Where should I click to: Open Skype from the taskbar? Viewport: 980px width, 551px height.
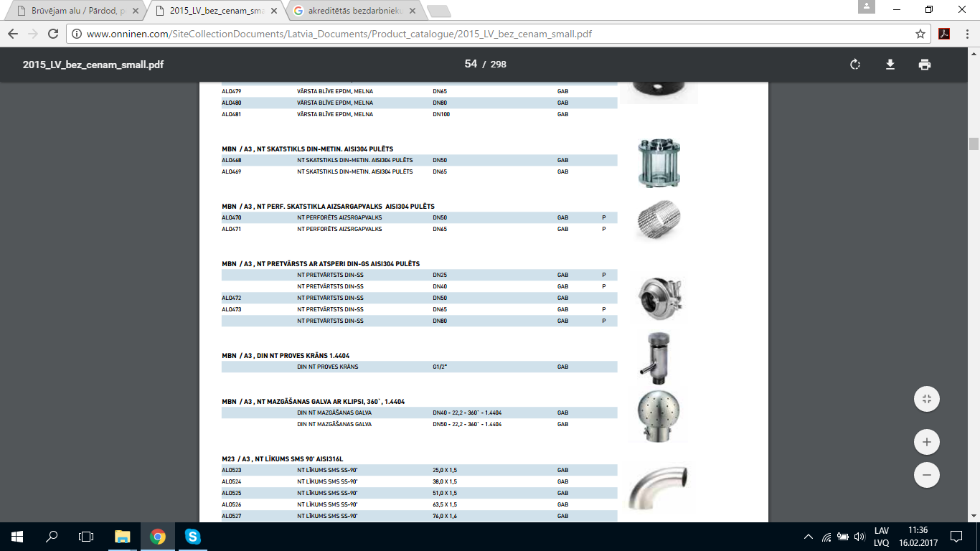tap(192, 537)
